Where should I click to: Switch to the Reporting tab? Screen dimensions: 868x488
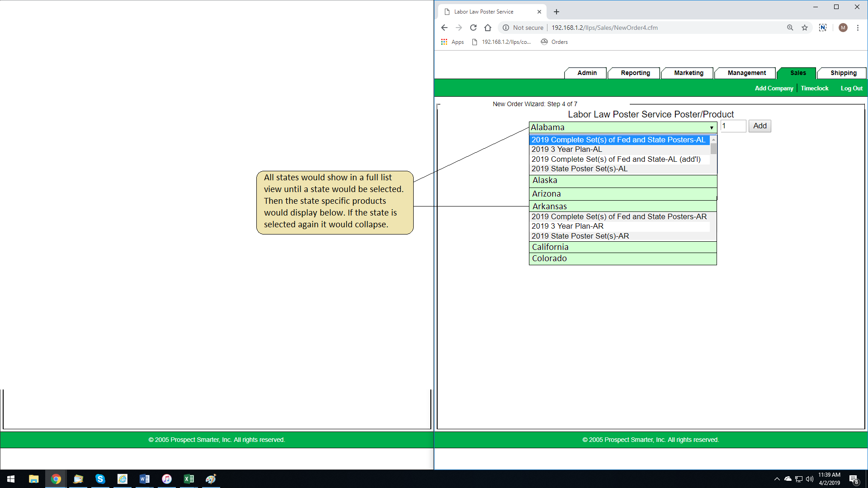[x=635, y=73]
